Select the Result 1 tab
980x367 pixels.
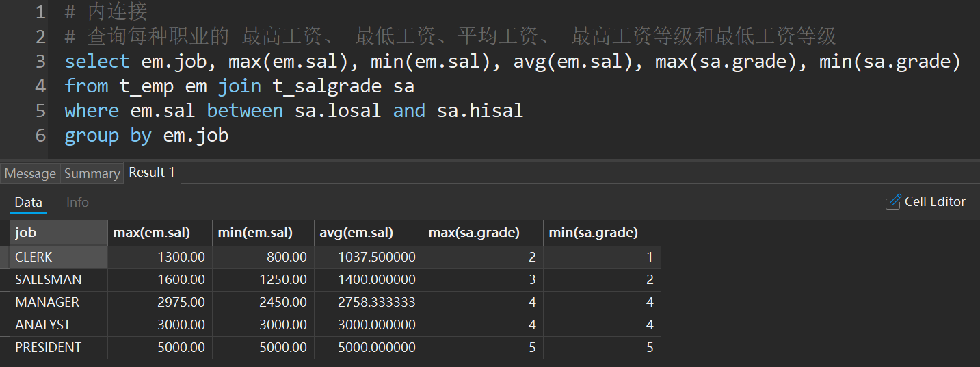[x=152, y=172]
